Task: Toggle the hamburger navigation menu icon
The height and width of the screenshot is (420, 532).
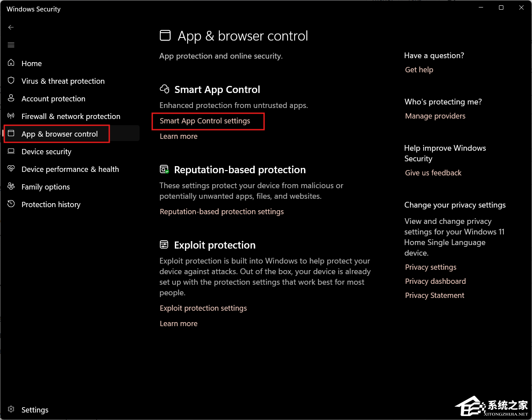Action: [x=11, y=45]
